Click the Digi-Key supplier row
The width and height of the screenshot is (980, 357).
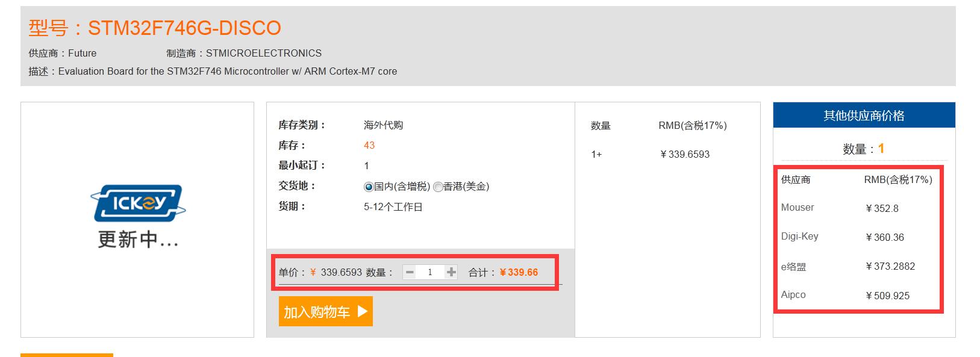pyautogui.click(x=859, y=237)
